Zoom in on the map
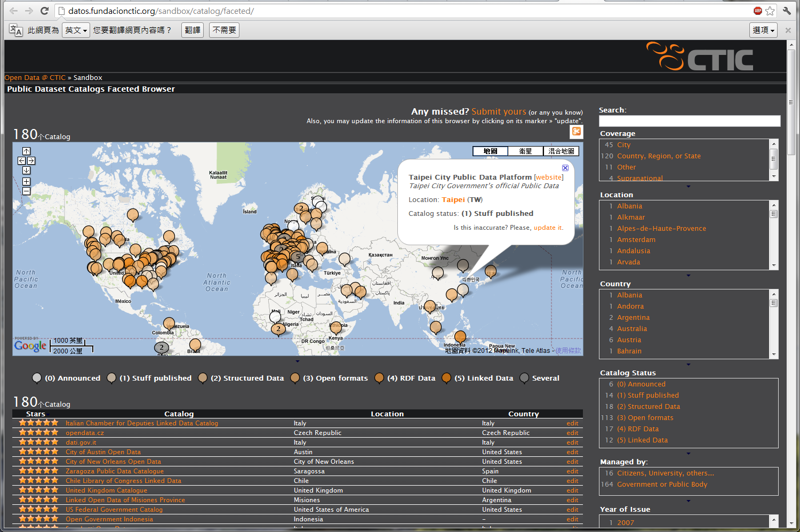This screenshot has width=800, height=532. 26,182
